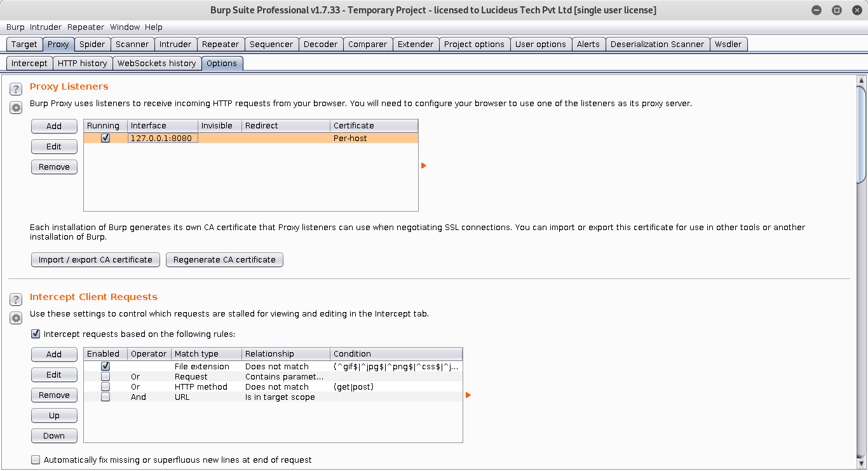Open the Proxy Listeners gear options
Viewport: 868px width, 471px height.
click(16, 108)
